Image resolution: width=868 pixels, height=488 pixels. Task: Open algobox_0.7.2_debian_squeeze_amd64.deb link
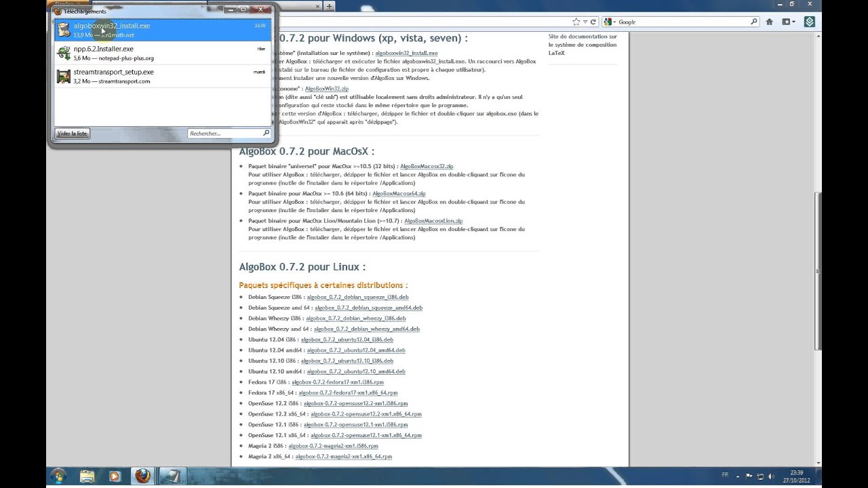pos(368,308)
